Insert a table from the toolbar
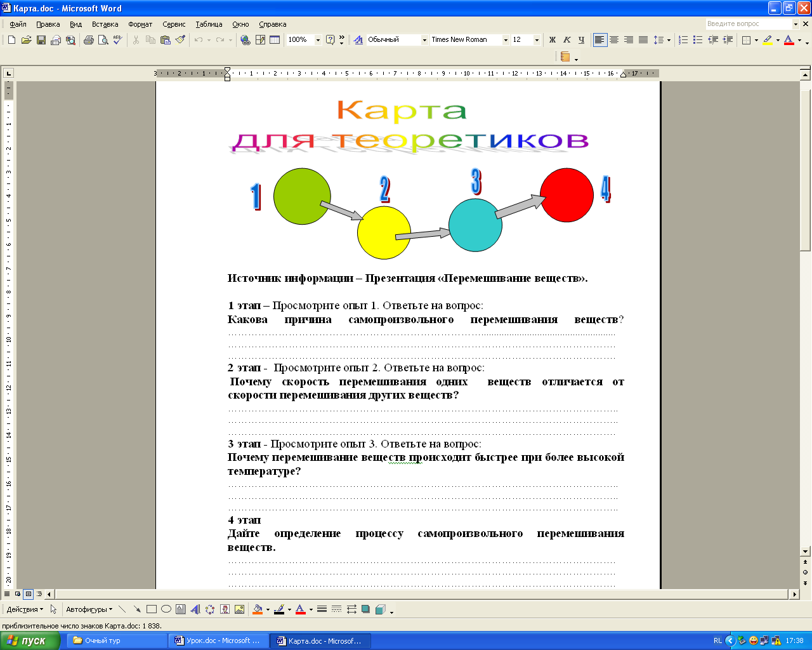Viewport: 812px width, 650px height. 275,40
